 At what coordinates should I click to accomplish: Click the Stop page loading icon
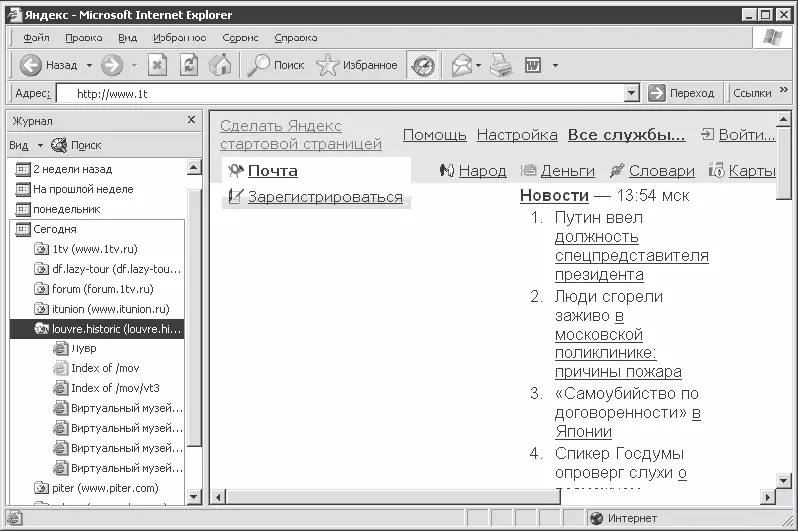[157, 65]
